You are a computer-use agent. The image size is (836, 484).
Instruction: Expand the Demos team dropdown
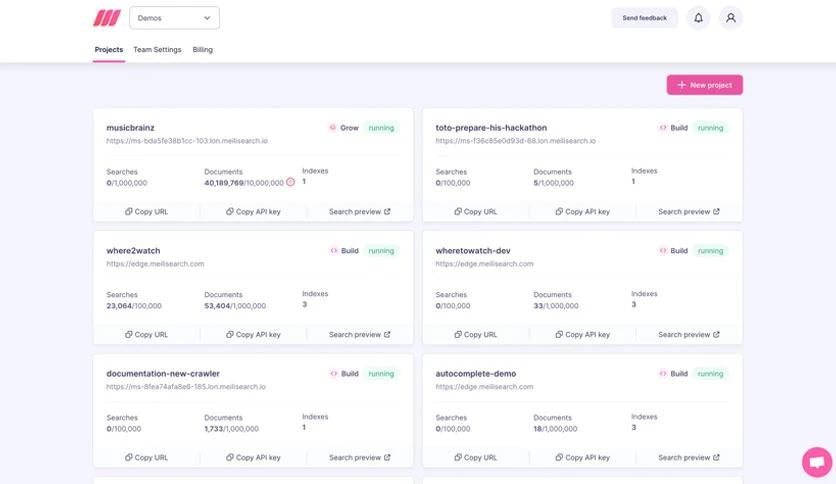(x=175, y=18)
